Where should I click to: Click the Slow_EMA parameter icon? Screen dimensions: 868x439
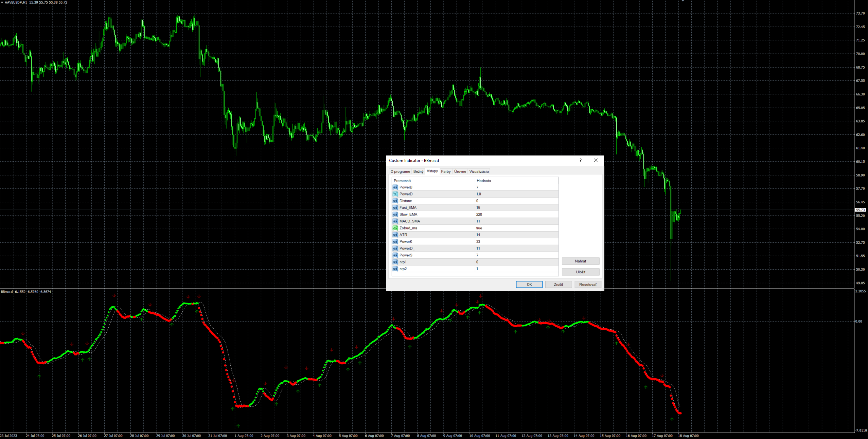(x=395, y=214)
